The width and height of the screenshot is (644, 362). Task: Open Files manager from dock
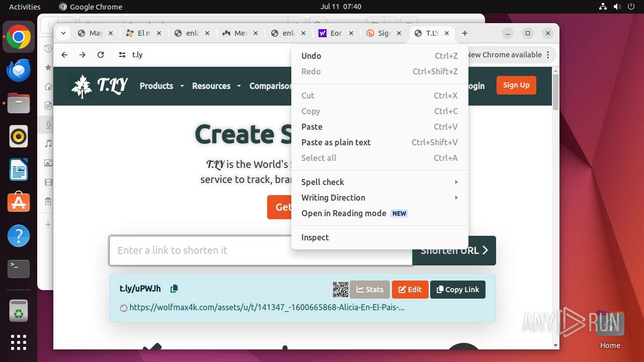19,104
